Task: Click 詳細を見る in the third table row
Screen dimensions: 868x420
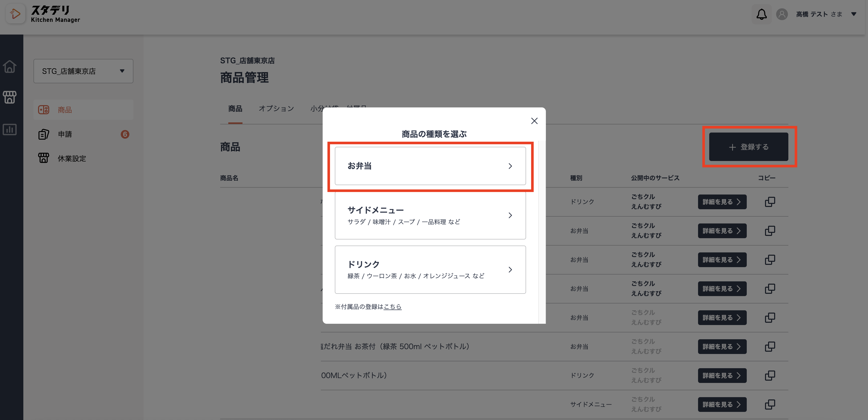Action: click(722, 260)
